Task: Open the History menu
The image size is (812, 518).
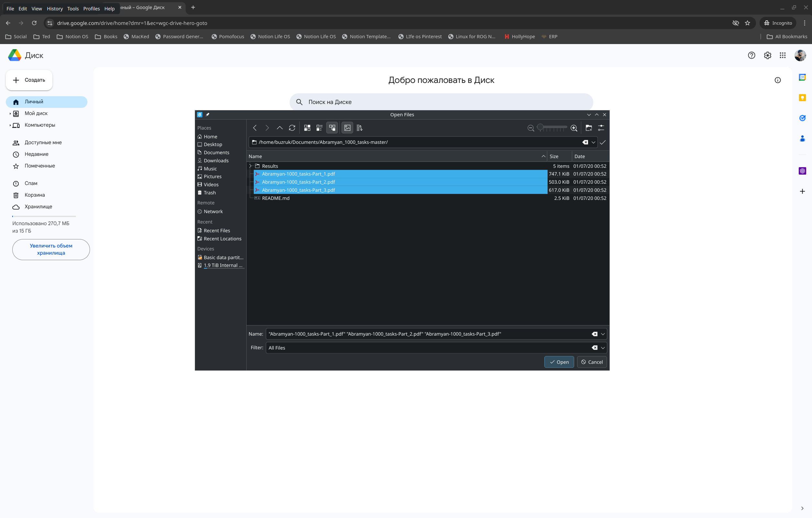Action: (55, 8)
